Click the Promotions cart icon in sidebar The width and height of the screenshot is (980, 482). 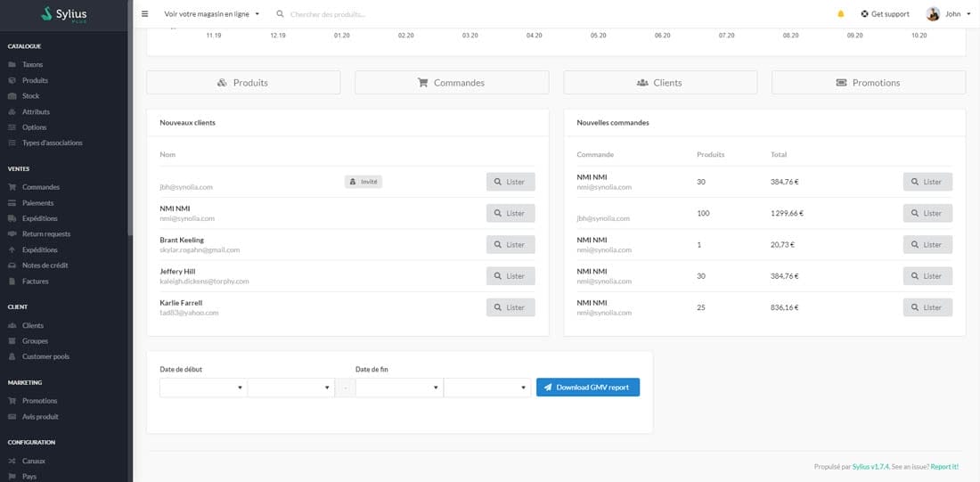(x=12, y=401)
